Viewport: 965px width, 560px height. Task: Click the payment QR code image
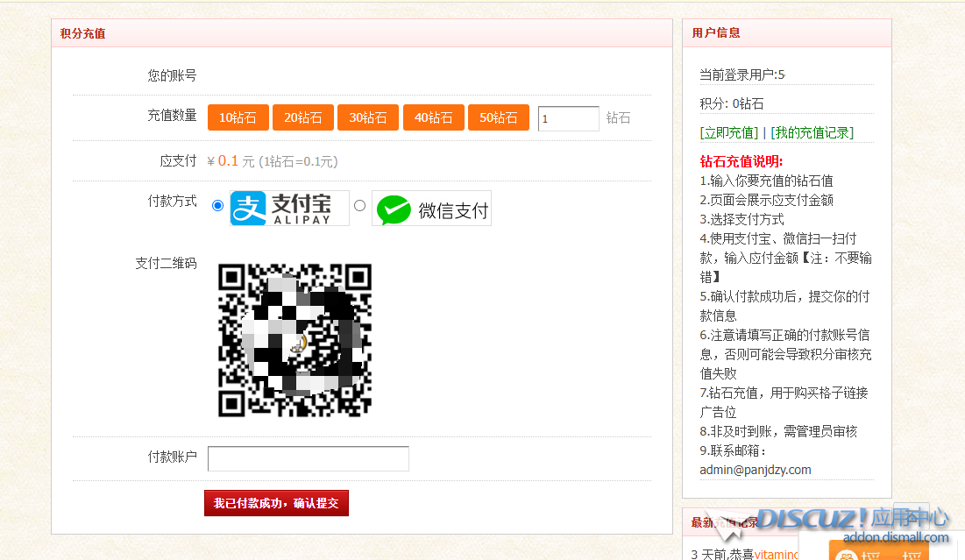[x=294, y=340]
